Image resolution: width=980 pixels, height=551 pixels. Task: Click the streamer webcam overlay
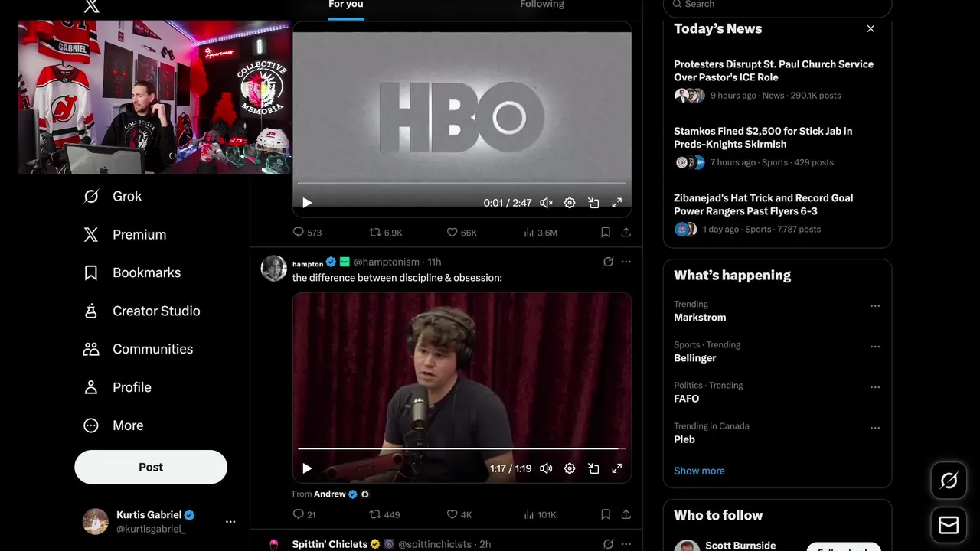[155, 97]
